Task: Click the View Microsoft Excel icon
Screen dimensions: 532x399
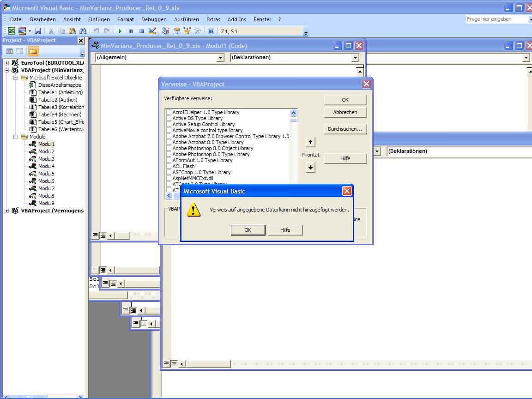Action: (x=12, y=31)
